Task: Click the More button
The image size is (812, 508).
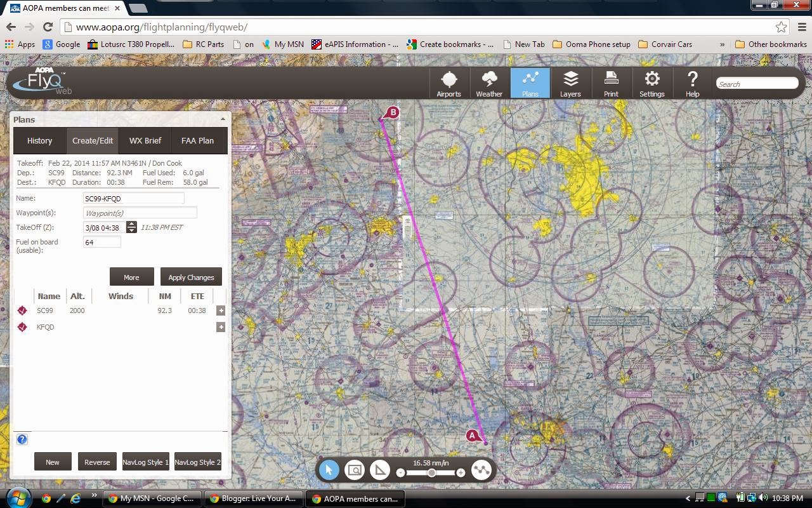Action: [131, 277]
